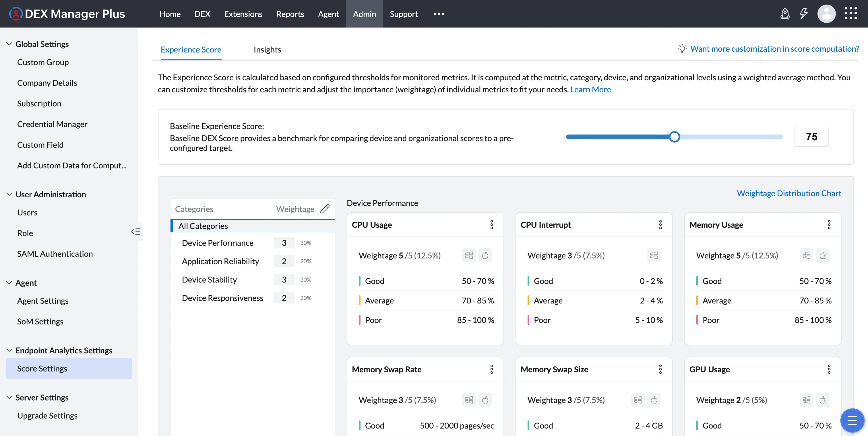Open GPU Usage card options menu

point(829,369)
